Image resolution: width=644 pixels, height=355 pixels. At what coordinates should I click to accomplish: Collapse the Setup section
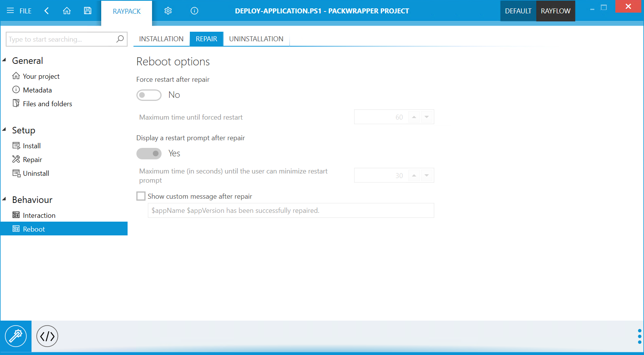[5, 130]
